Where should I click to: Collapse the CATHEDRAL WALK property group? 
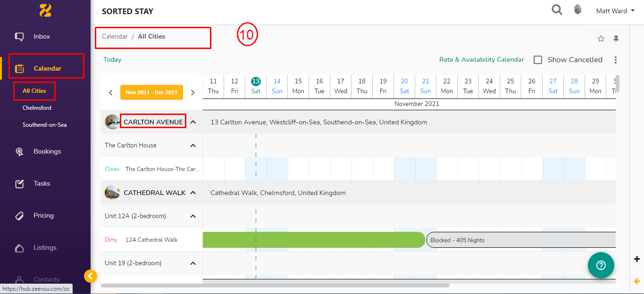193,193
